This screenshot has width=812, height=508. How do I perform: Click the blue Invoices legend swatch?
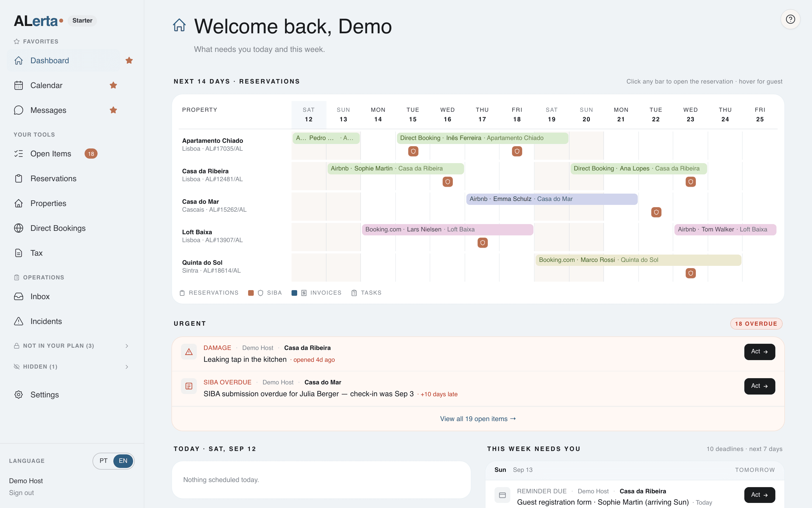pyautogui.click(x=294, y=293)
